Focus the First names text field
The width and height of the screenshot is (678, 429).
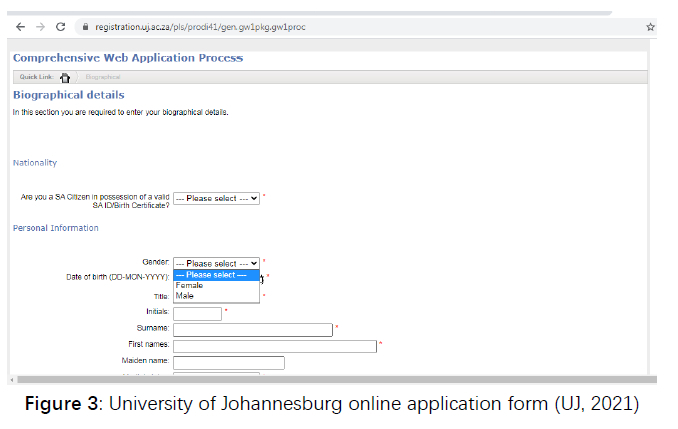[x=275, y=346]
